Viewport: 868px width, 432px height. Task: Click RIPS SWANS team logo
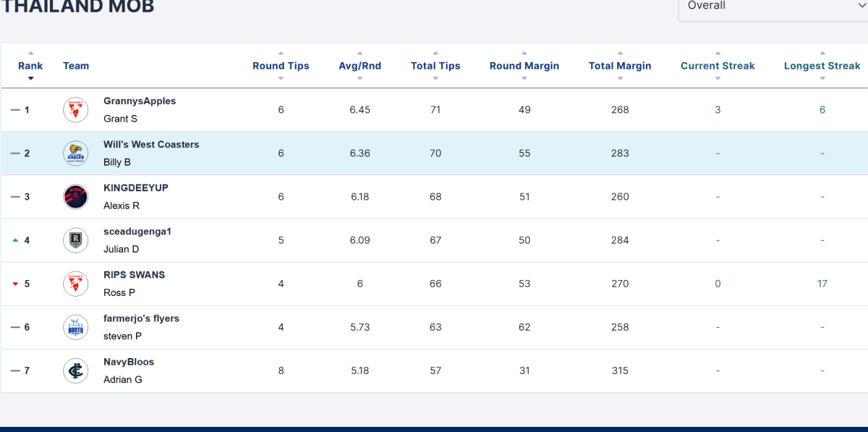point(75,284)
